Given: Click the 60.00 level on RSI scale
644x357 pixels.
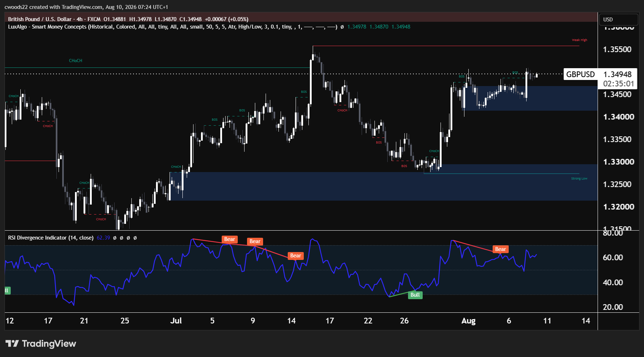Looking at the screenshot, I should 613,257.
